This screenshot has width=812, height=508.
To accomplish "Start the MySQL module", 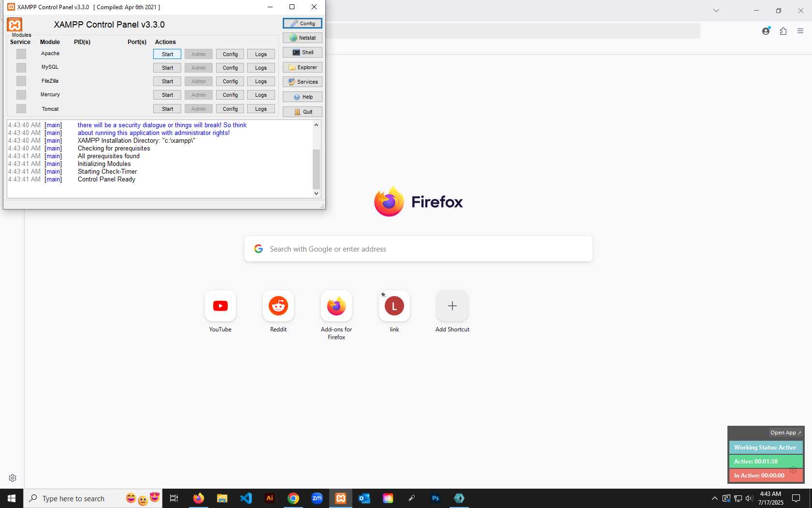I will (167, 68).
